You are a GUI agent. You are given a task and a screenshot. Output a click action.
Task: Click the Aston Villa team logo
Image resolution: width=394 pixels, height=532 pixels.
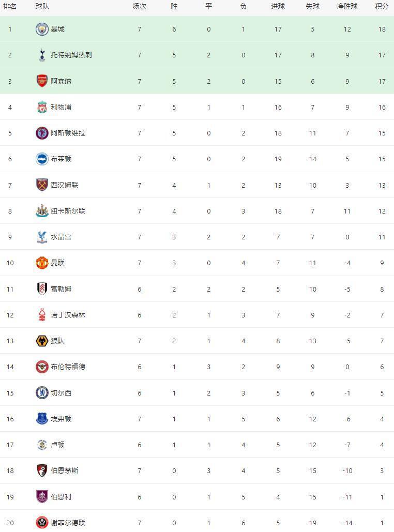click(42, 133)
